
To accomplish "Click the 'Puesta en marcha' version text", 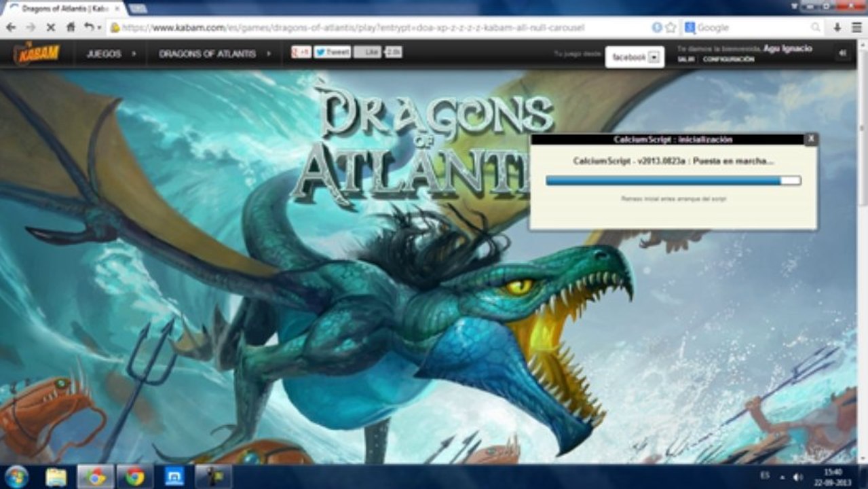I will [673, 161].
